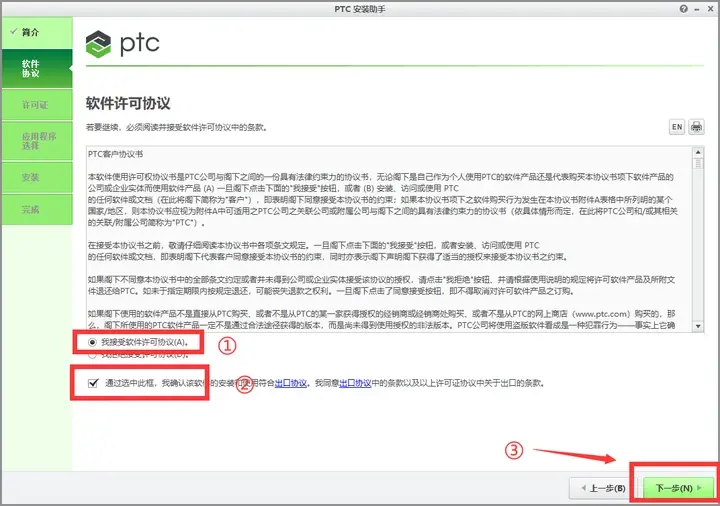Select the 软件协议 sidebar step
The image size is (720, 506).
coord(37,68)
